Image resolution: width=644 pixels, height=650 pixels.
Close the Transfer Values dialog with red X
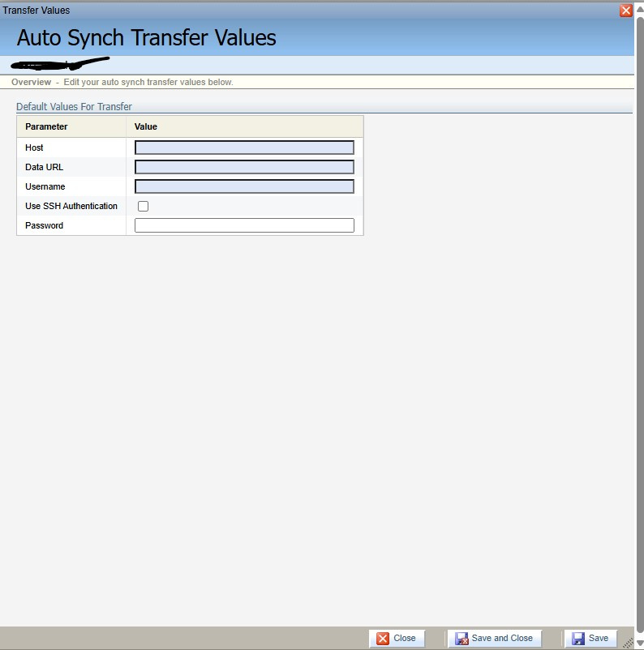click(625, 11)
